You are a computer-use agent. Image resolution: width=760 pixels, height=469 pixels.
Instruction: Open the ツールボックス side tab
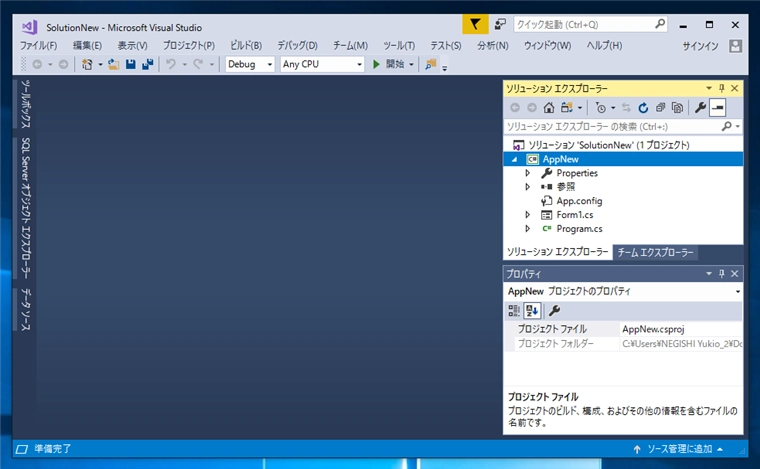26,104
